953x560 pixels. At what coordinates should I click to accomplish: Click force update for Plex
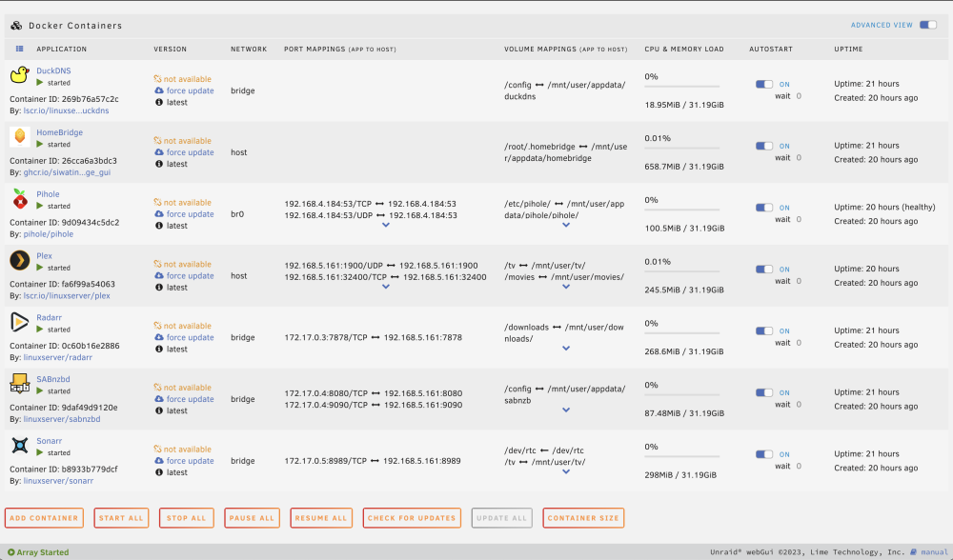(190, 276)
